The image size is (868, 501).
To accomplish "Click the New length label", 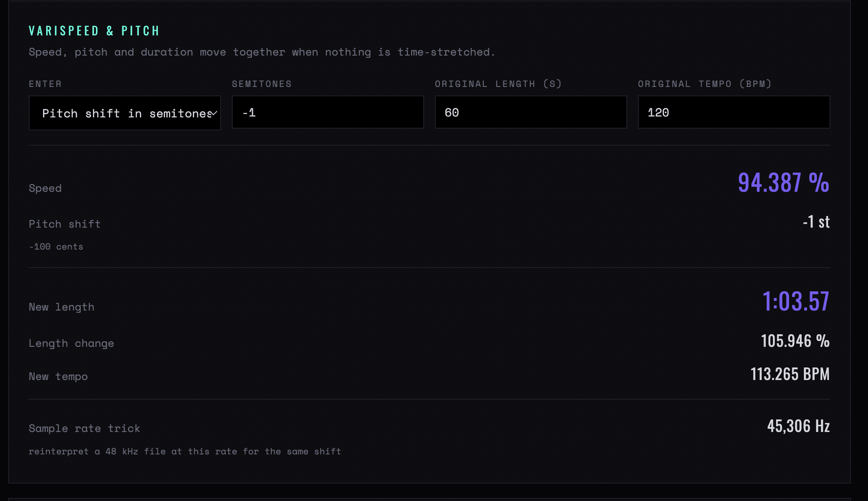I will (x=61, y=307).
